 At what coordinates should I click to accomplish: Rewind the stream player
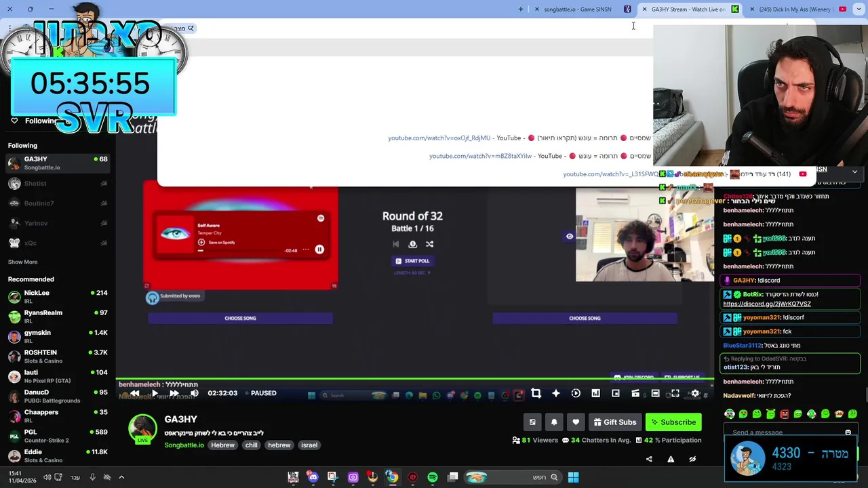(134, 393)
